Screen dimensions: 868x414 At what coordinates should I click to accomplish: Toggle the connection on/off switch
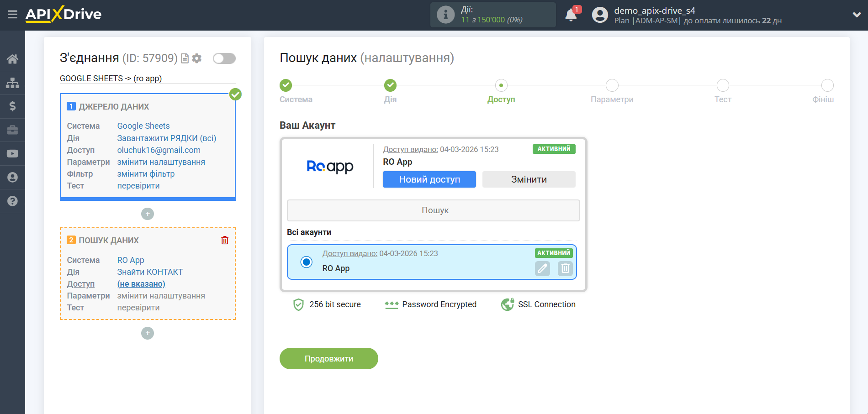coord(224,58)
